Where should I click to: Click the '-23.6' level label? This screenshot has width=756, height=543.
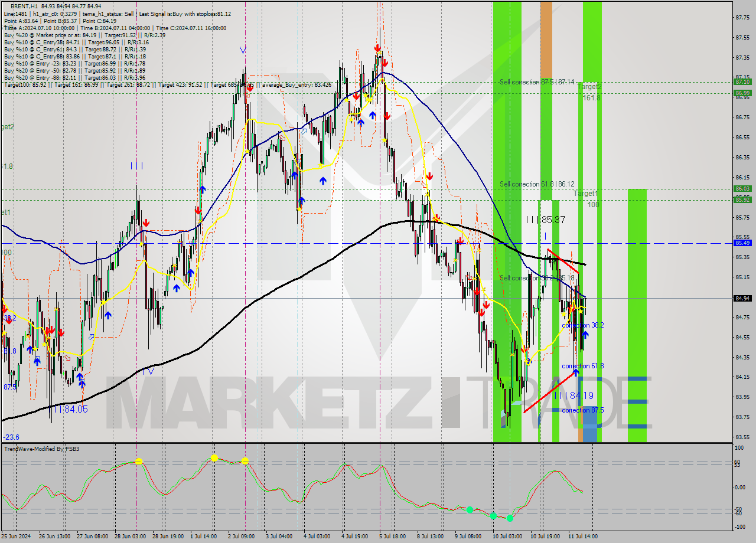[11, 437]
